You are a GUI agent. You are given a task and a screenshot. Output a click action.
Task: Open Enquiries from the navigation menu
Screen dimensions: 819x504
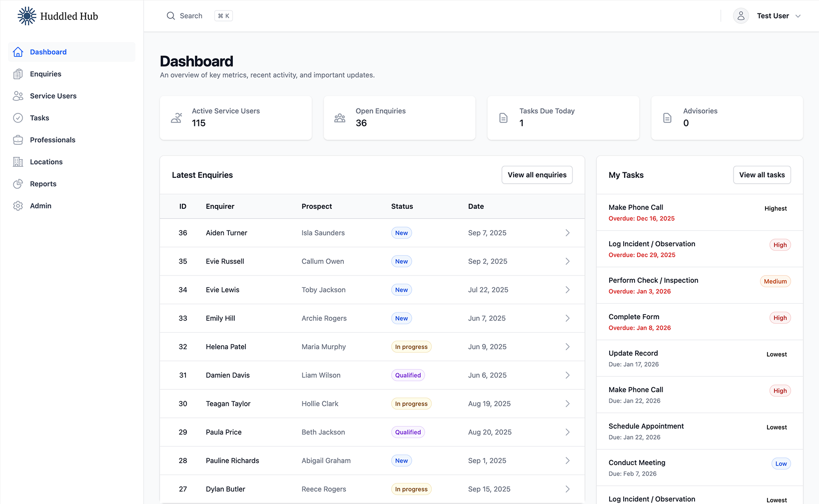(45, 73)
